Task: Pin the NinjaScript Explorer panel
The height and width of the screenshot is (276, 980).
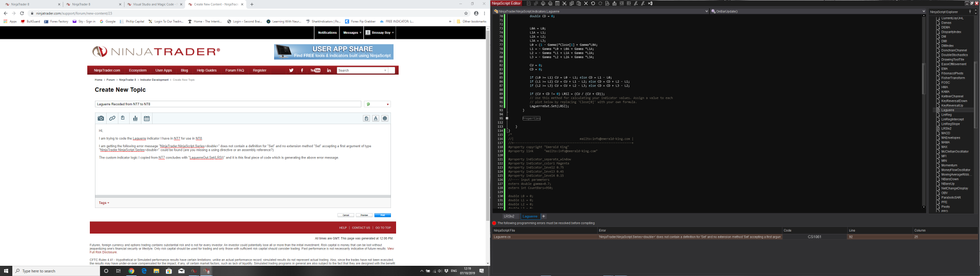Action: coord(970,11)
